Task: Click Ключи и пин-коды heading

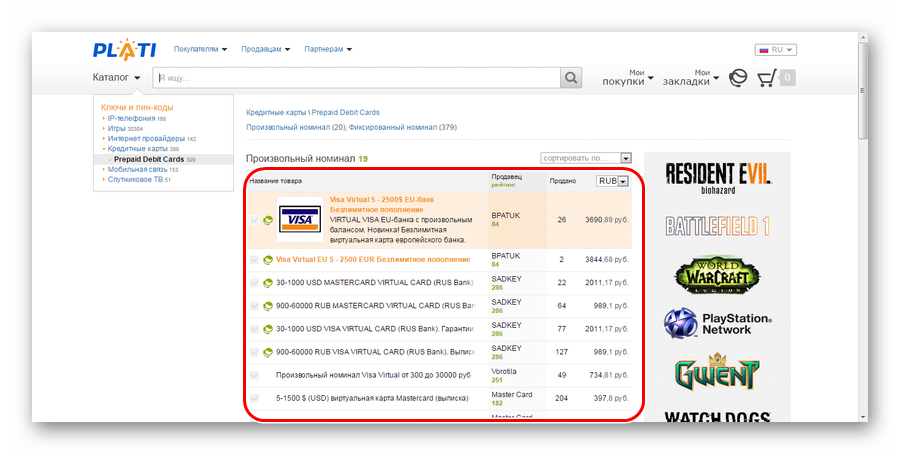Action: tap(137, 107)
